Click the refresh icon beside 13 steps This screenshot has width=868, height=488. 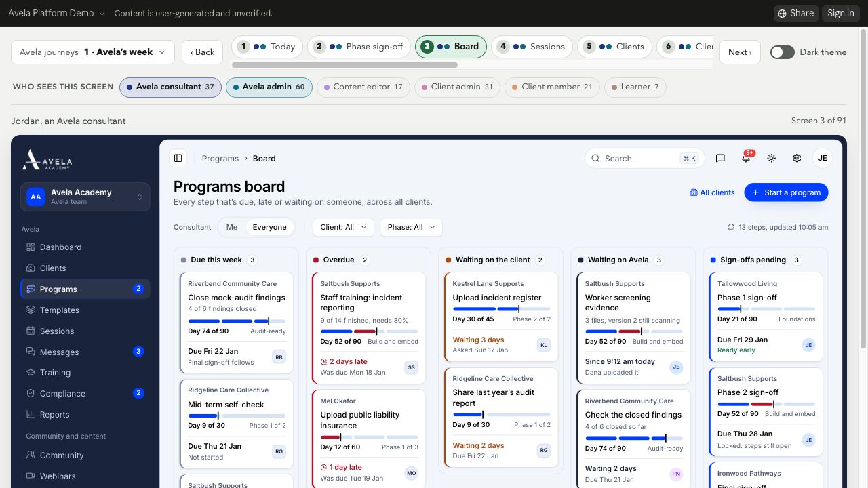click(x=731, y=227)
